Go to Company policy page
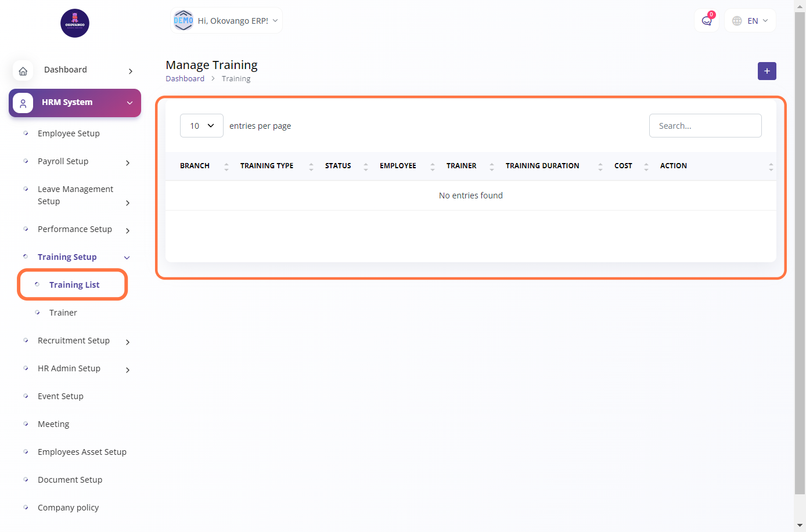 tap(68, 508)
